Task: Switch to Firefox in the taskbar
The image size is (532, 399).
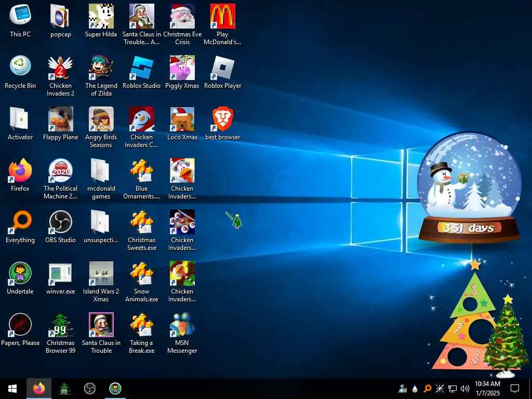Action: (x=38, y=389)
